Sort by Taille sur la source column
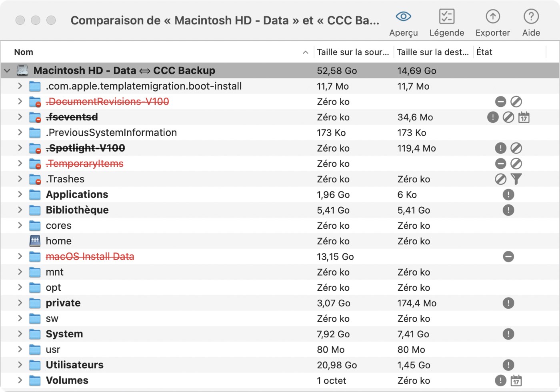The height and width of the screenshot is (392, 560). click(x=354, y=52)
